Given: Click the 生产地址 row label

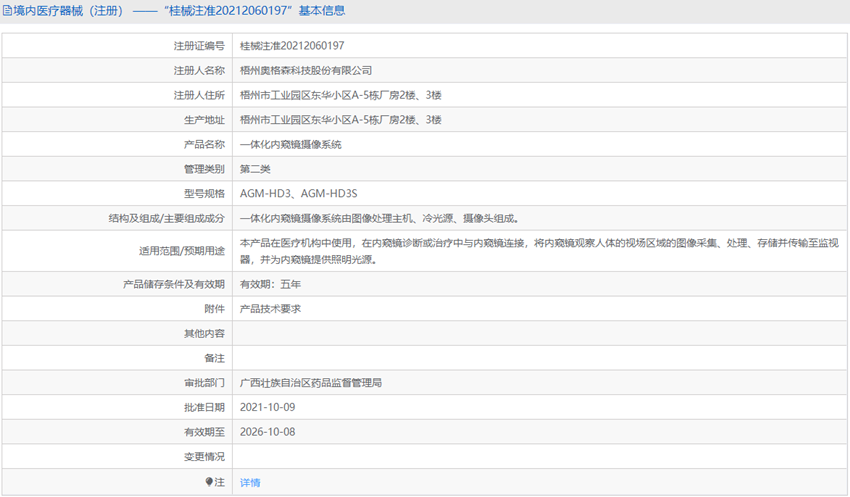Looking at the screenshot, I should [x=205, y=119].
